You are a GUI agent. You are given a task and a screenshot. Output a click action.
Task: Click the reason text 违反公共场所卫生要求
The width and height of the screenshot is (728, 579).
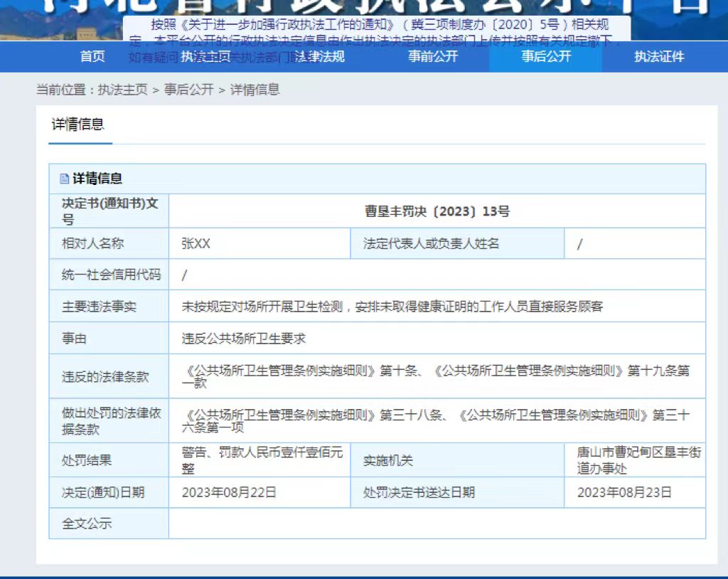click(244, 339)
